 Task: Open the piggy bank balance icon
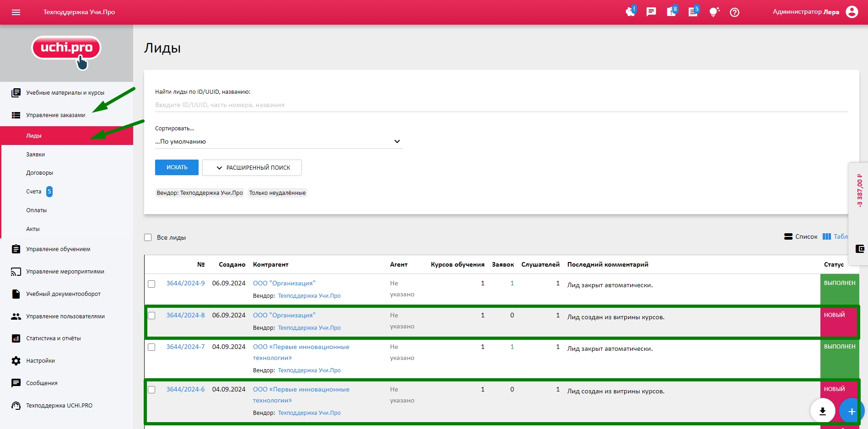tap(631, 12)
